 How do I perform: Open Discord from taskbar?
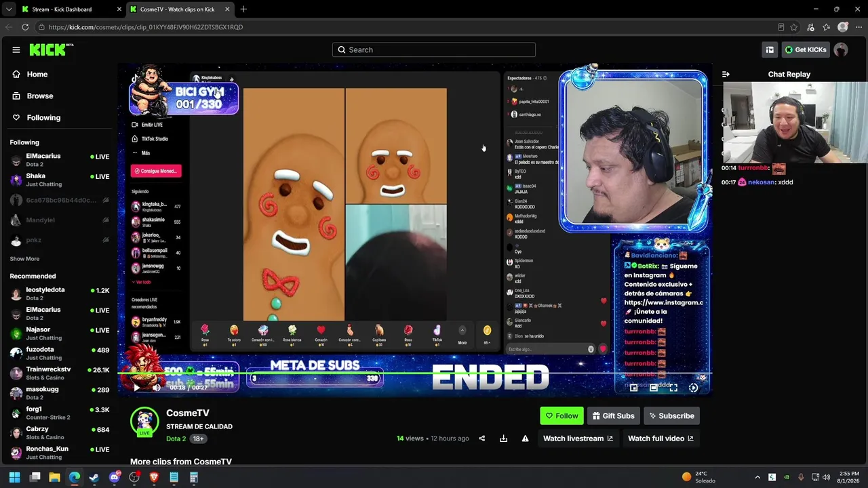point(114,477)
